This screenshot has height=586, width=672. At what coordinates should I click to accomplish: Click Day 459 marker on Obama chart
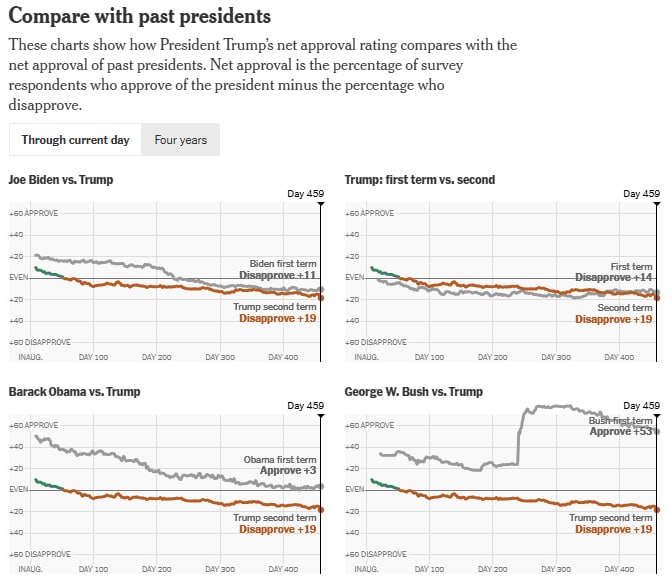305,406
